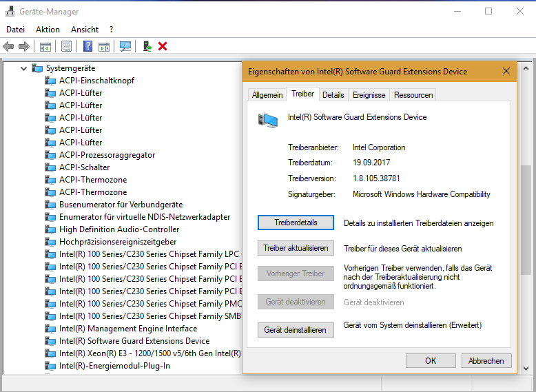Open the Ansicht menu
The width and height of the screenshot is (536, 392).
coord(85,30)
